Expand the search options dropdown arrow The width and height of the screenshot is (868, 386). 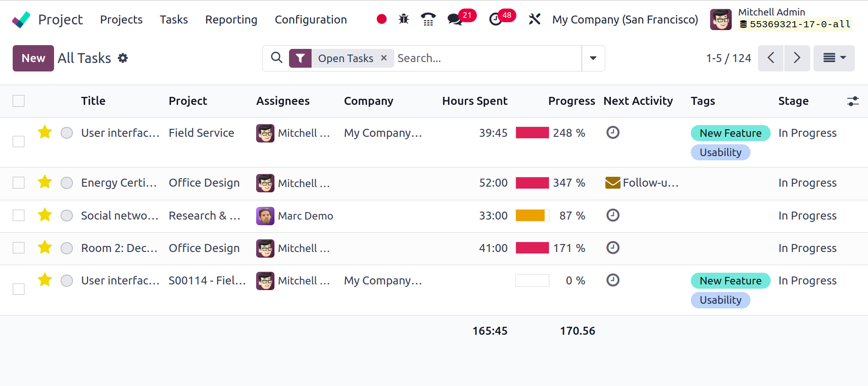tap(593, 58)
